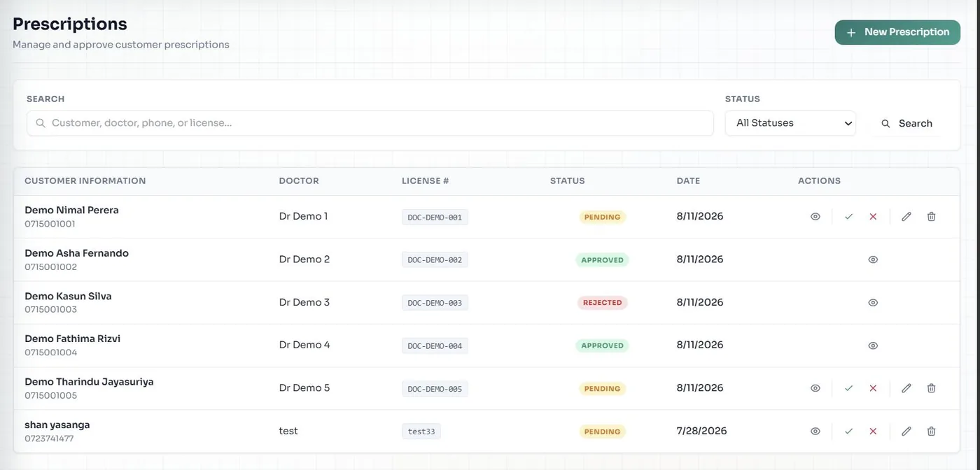Viewport: 980px width, 470px height.
Task: View shan yasanga's prescription details
Action: coord(815,432)
